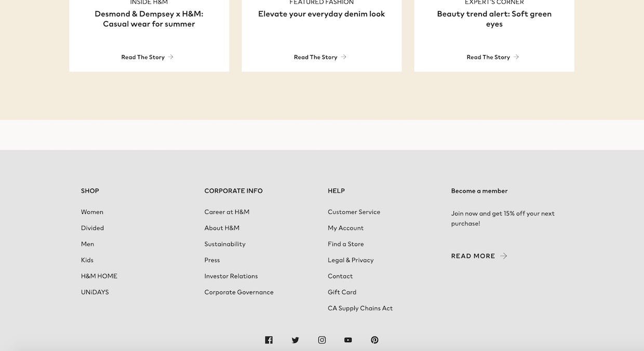Open Investor Relations page

tap(231, 276)
